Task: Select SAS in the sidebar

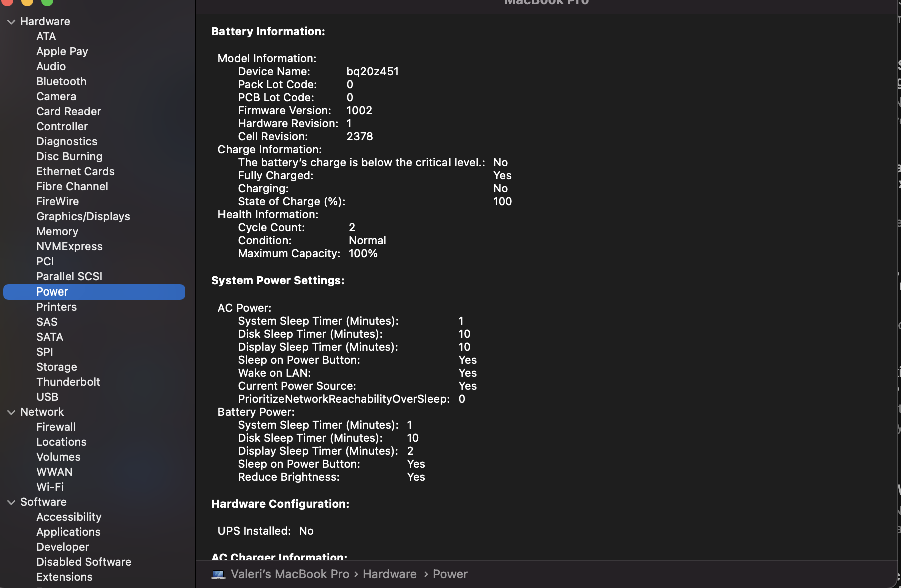Action: pyautogui.click(x=47, y=322)
